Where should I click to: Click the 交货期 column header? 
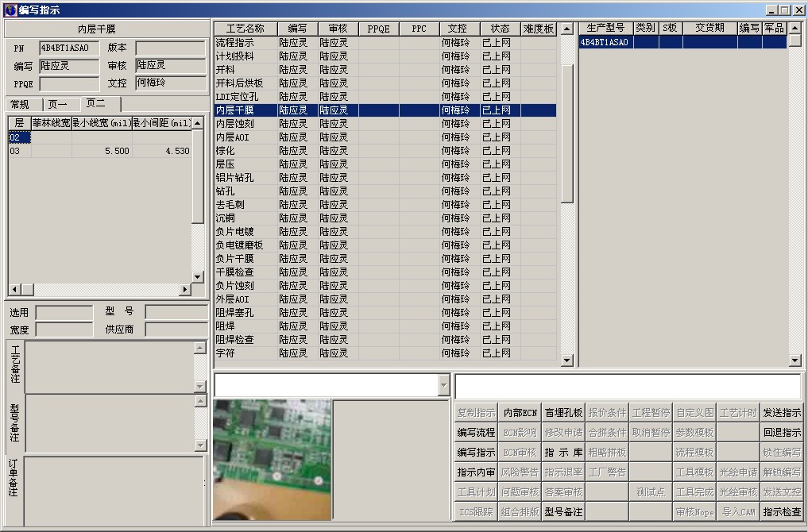pyautogui.click(x=709, y=29)
